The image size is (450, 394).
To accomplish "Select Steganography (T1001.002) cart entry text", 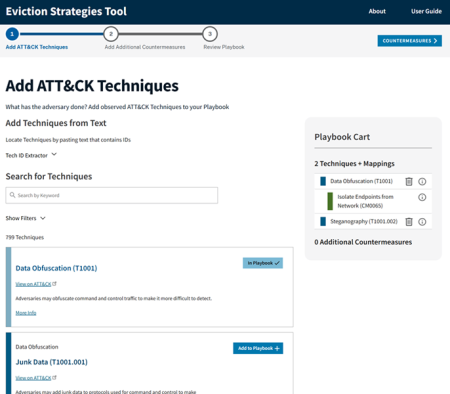I will [364, 222].
